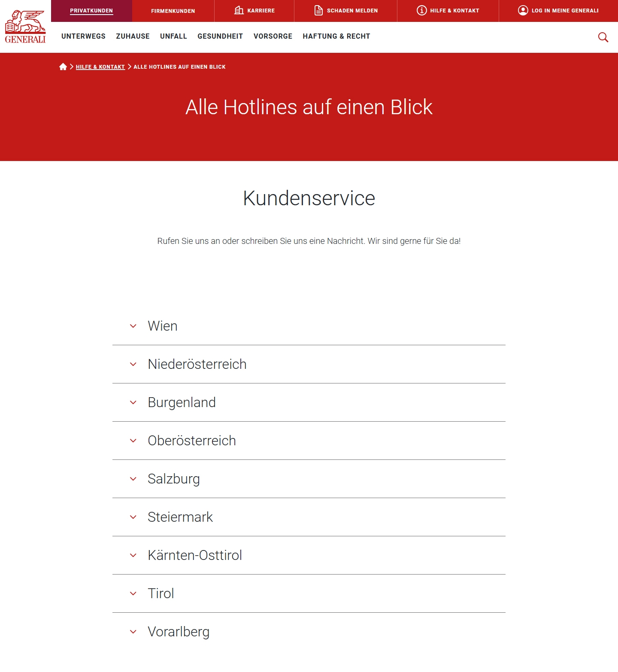Open the Unfall menu

[173, 36]
